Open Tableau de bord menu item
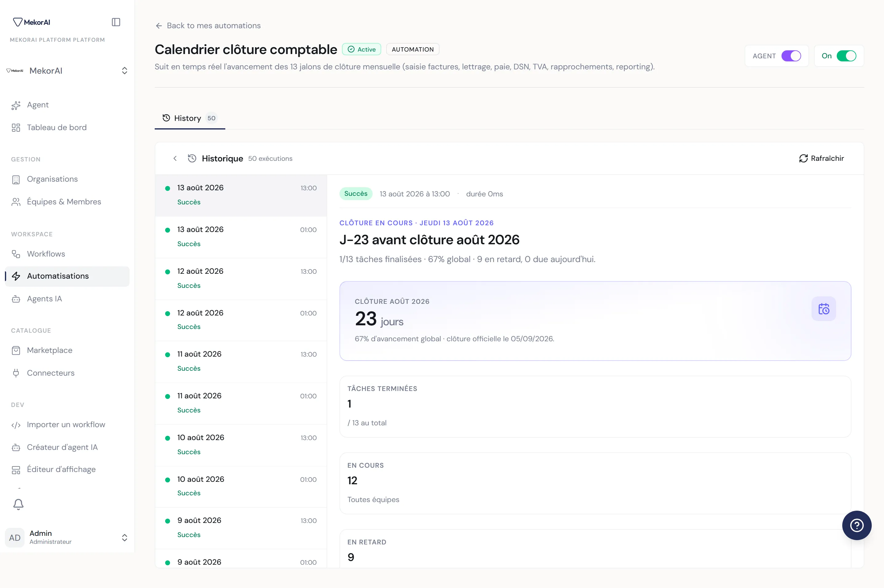Screen dimensions: 884x588 pos(68,127)
